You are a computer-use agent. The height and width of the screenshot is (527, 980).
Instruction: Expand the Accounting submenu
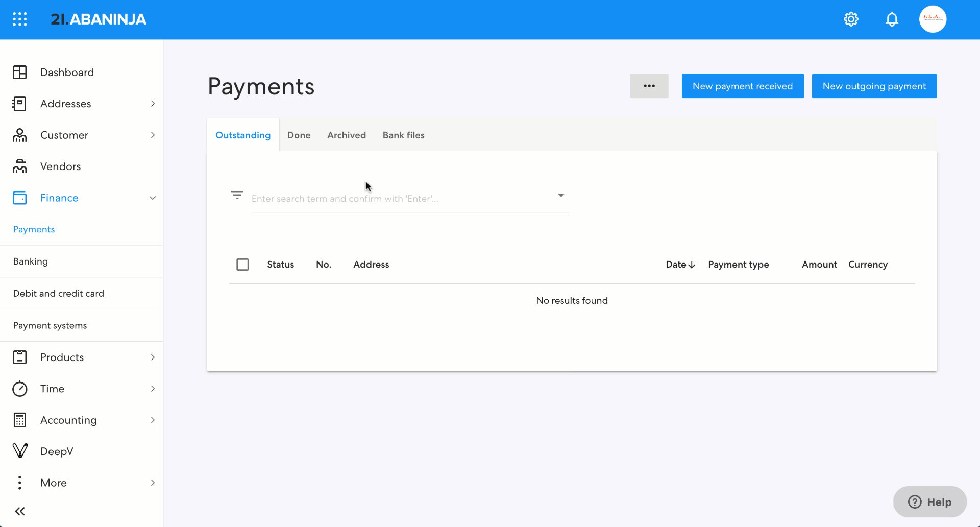click(x=153, y=420)
